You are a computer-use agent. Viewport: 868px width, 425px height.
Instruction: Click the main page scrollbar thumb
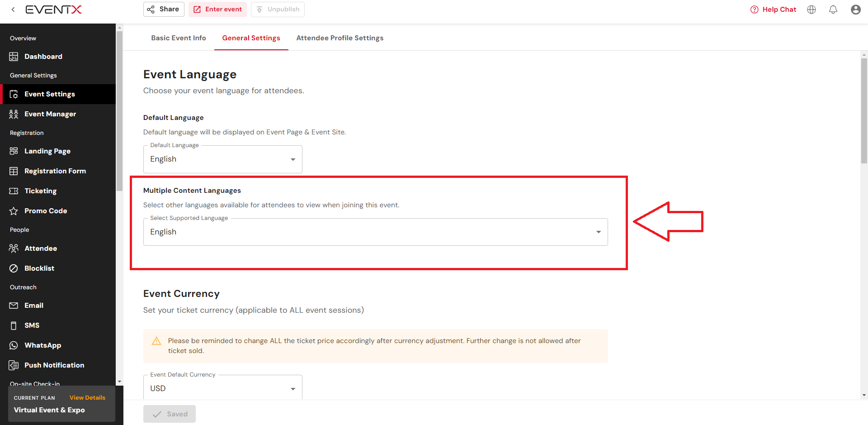click(x=864, y=111)
